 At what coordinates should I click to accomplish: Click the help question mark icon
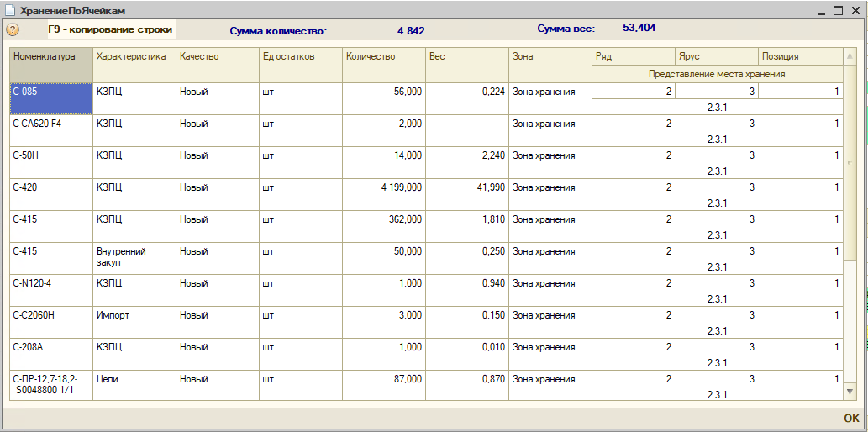[x=13, y=30]
